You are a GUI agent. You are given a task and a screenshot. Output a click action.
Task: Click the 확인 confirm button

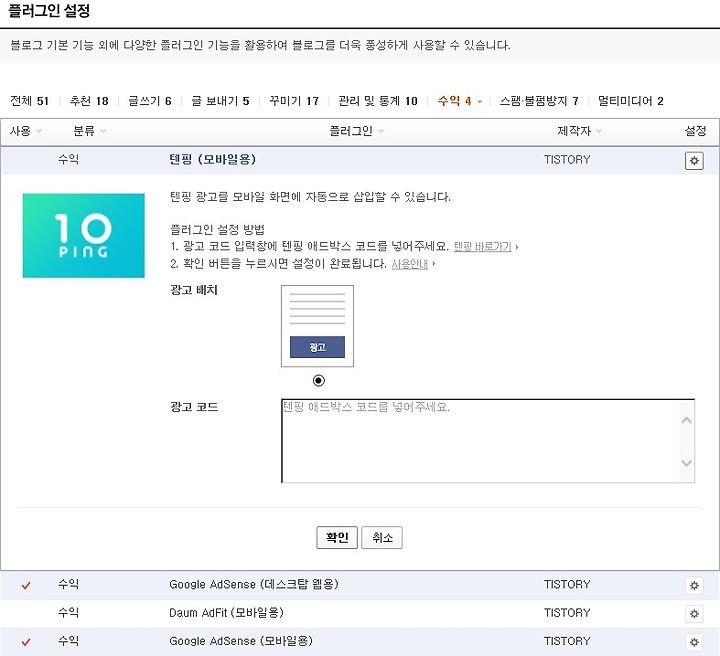pos(337,538)
